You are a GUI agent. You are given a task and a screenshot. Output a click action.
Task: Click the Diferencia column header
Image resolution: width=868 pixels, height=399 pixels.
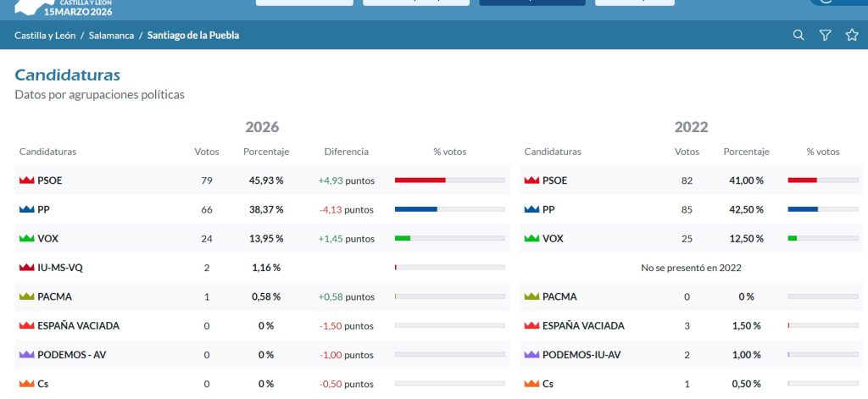[x=346, y=152]
